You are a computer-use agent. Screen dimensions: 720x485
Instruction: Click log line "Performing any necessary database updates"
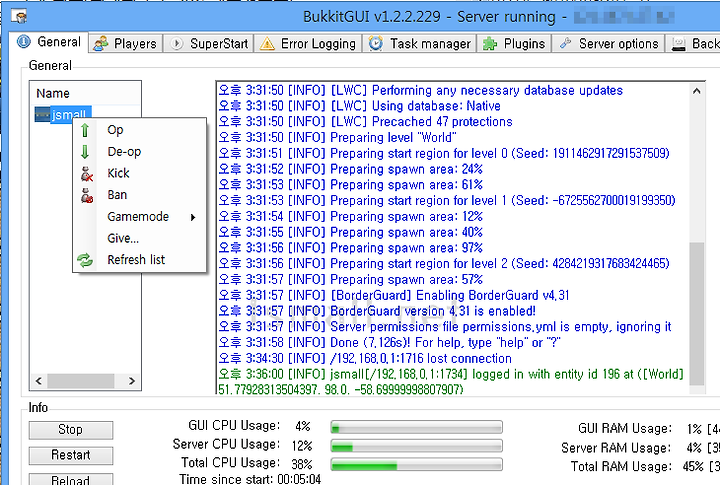(x=421, y=90)
